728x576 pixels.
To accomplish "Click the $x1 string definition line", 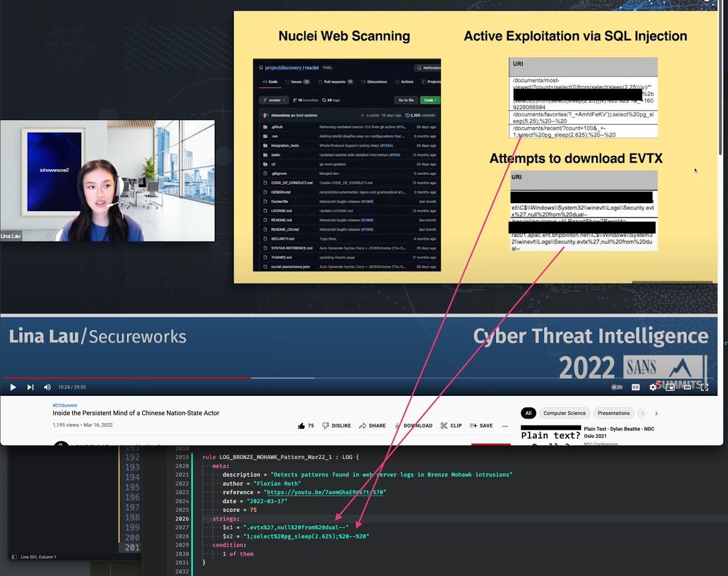I will pos(286,527).
